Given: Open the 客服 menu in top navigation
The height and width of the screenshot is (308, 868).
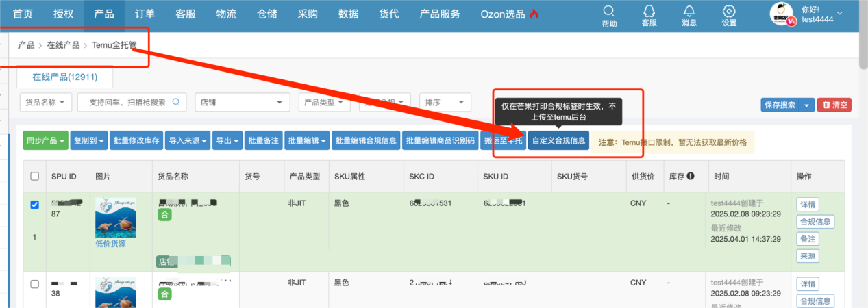Looking at the screenshot, I should click(x=186, y=14).
